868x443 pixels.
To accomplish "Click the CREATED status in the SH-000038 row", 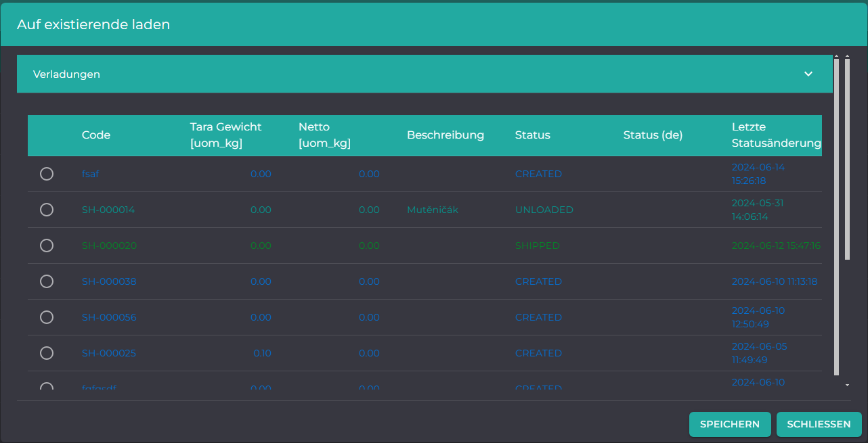I will point(538,281).
